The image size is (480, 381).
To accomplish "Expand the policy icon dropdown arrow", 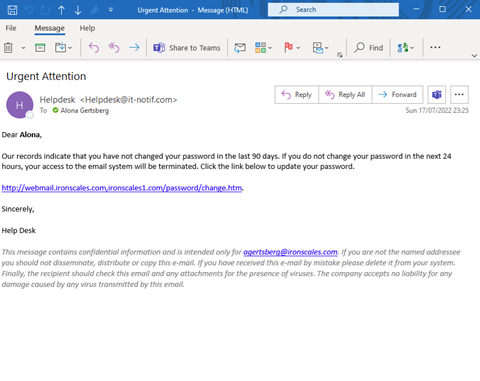I will 327,48.
